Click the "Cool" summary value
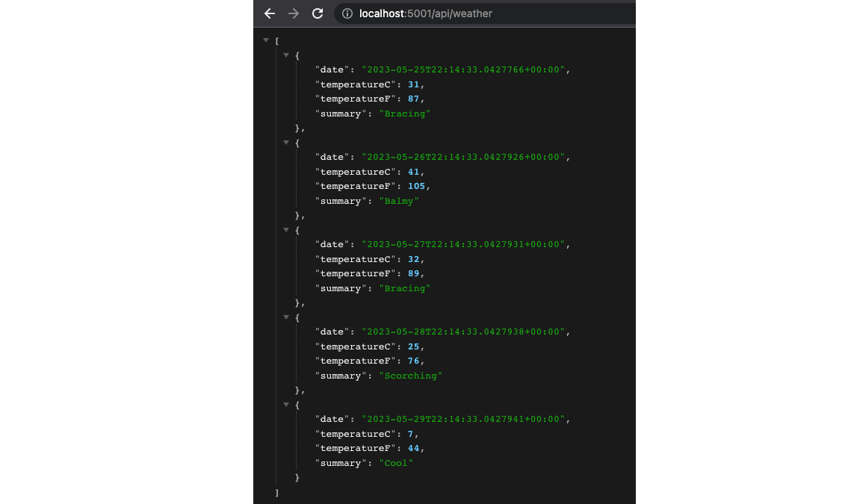The image size is (848, 504). coord(396,463)
